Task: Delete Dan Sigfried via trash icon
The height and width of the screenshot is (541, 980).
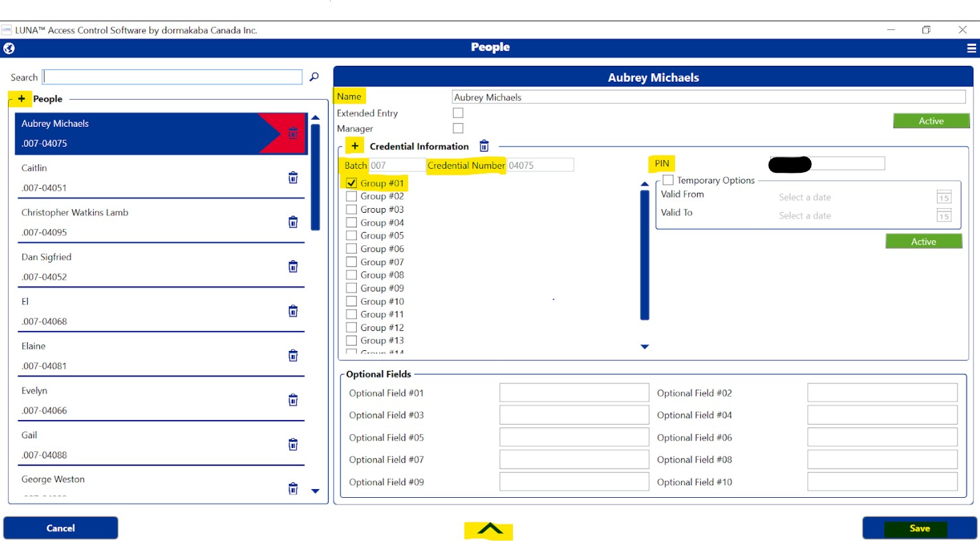Action: (293, 267)
